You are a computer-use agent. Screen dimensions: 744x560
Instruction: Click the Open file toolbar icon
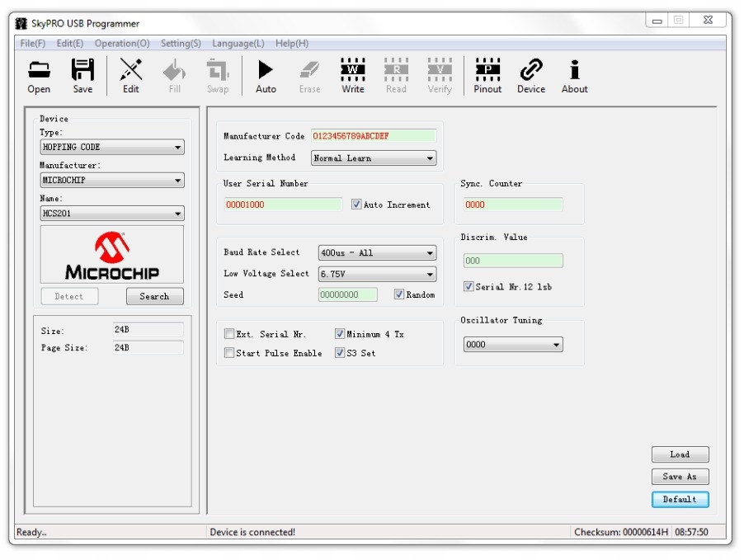click(x=38, y=74)
